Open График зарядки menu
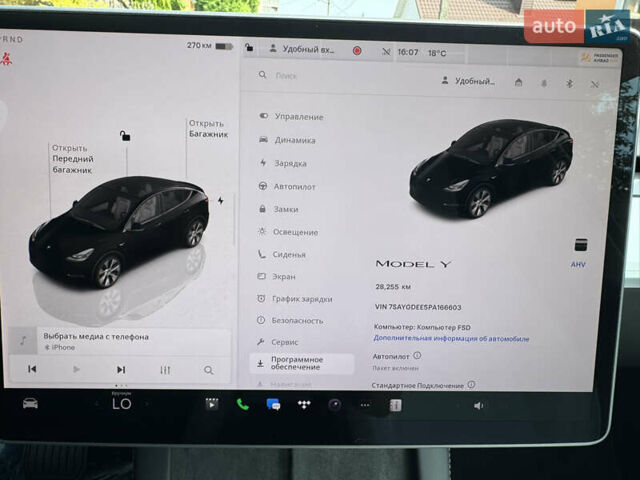This screenshot has width=640, height=480. 294,299
